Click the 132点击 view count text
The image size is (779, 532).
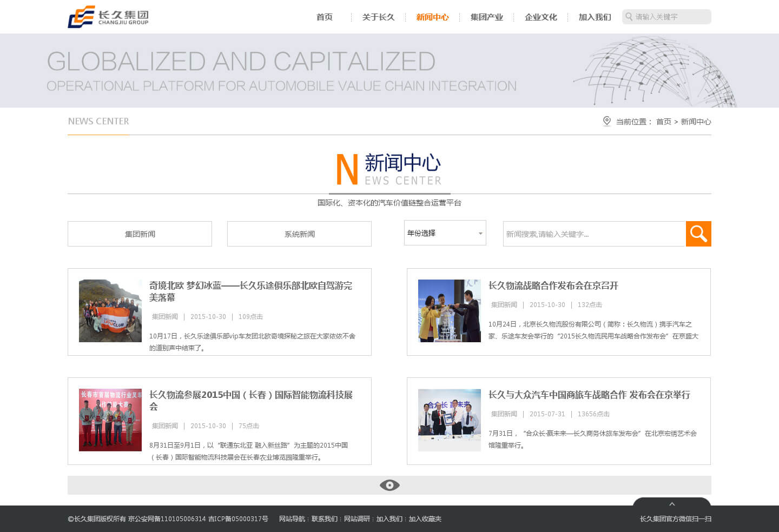(x=590, y=305)
